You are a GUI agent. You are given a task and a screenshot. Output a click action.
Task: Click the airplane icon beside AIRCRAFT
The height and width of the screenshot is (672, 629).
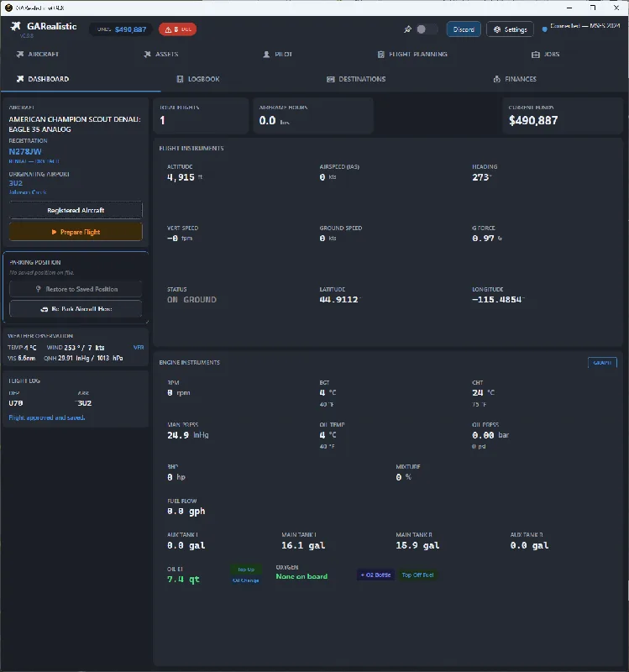pos(19,54)
